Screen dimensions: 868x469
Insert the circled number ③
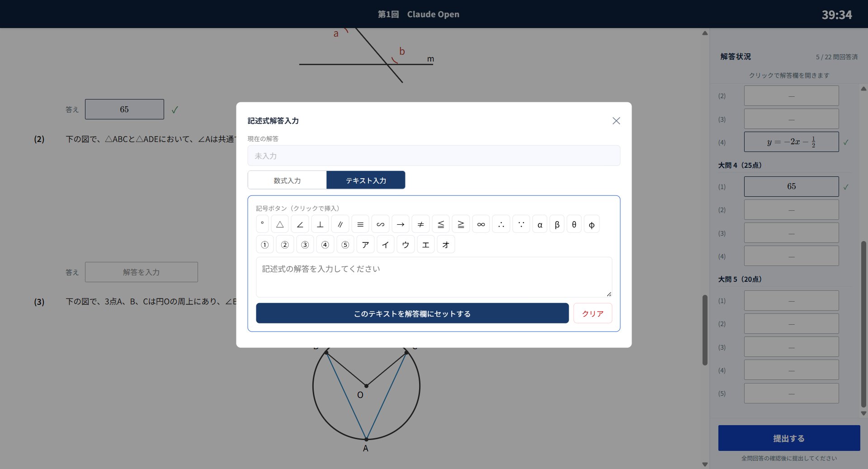tap(305, 245)
